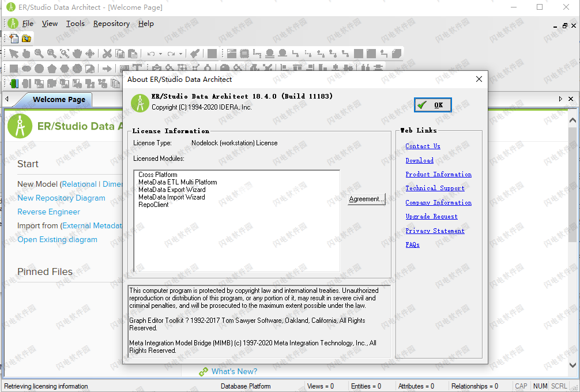Image resolution: width=580 pixels, height=392 pixels.
Task: Open the Redo history dropdown arrow
Action: coord(180,54)
